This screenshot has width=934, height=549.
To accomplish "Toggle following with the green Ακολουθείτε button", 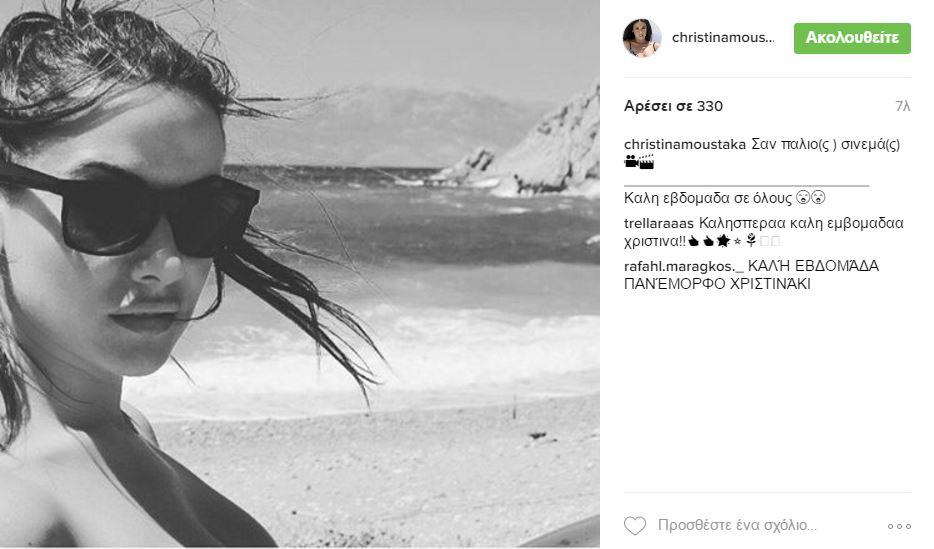I will [852, 38].
